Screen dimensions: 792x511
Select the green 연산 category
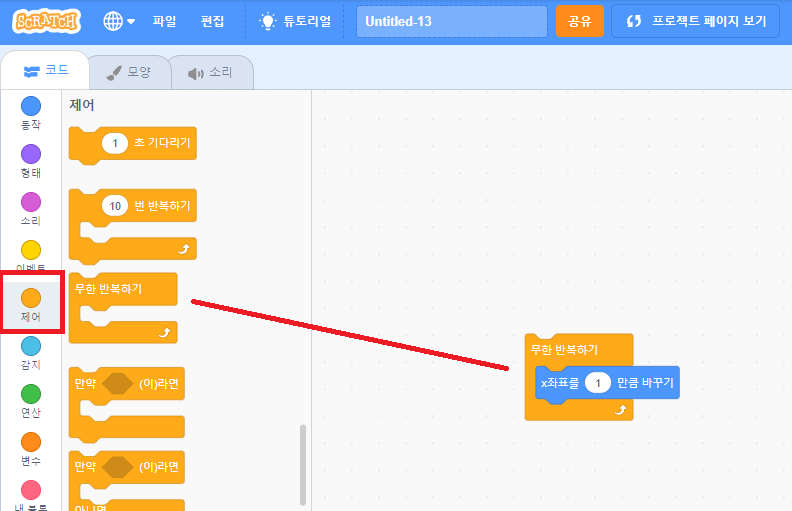(x=31, y=401)
